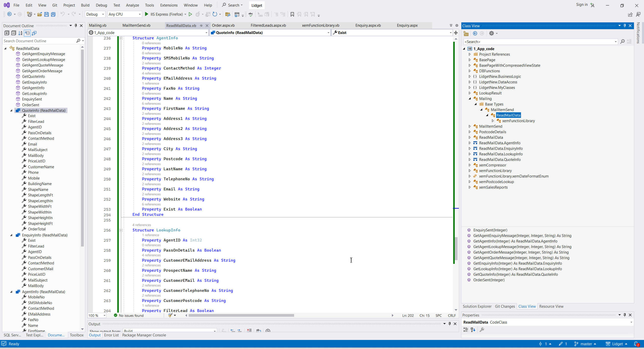Click Collapse All in Document Outline

pos(14,33)
